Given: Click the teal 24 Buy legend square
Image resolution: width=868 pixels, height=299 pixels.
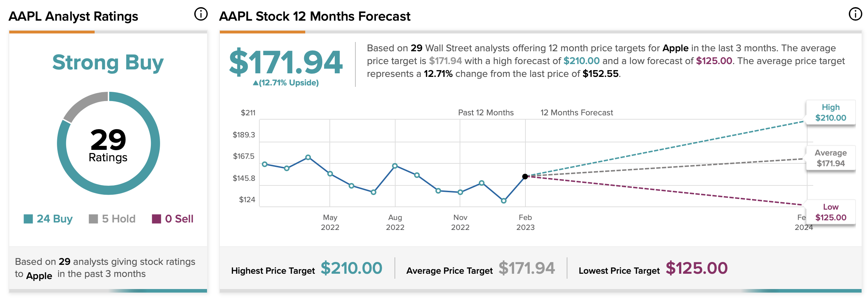Looking at the screenshot, I should coord(28,219).
